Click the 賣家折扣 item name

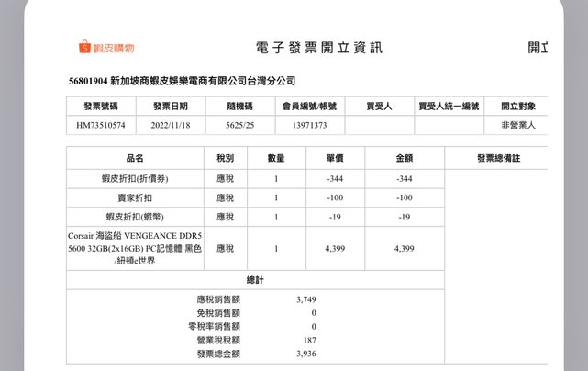click(x=135, y=197)
